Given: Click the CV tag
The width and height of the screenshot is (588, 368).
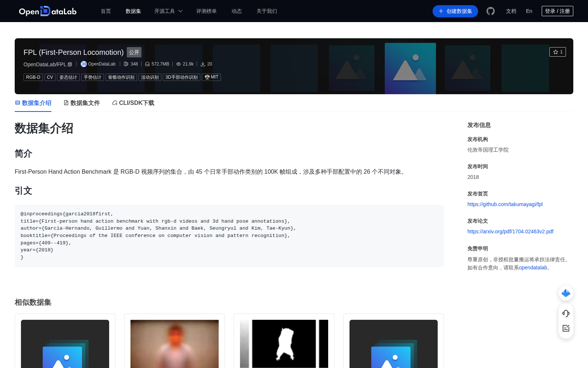Looking at the screenshot, I should click(x=50, y=77).
